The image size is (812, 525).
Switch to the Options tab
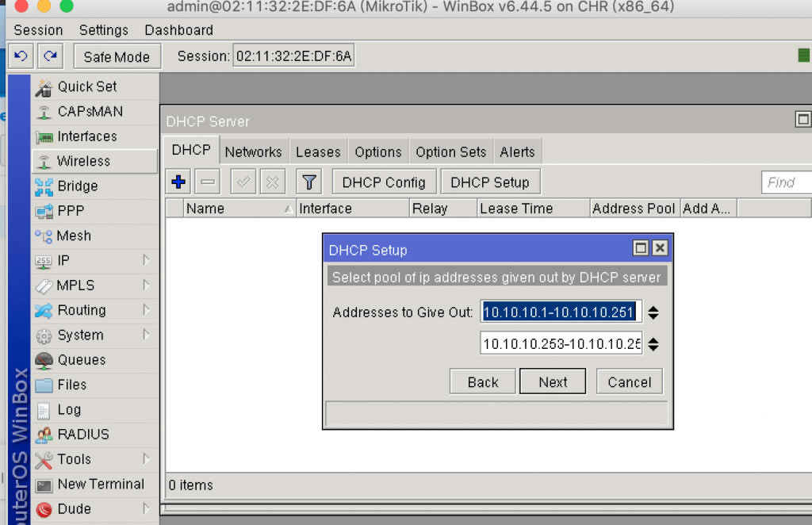click(x=378, y=152)
